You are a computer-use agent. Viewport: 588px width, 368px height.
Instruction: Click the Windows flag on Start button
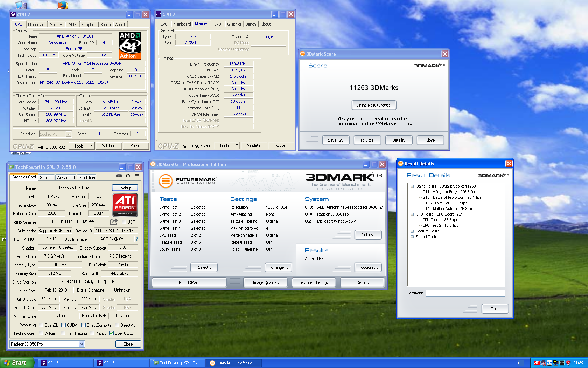click(7, 363)
